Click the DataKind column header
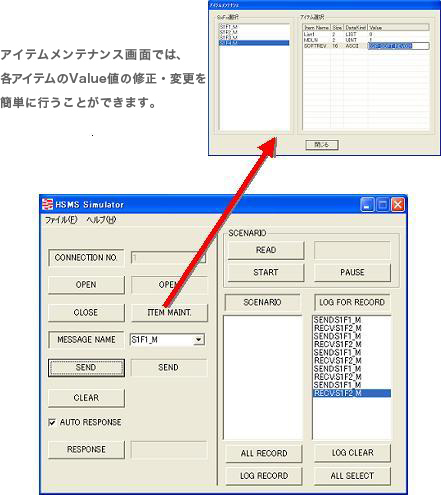The width and height of the screenshot is (441, 495). coord(355,28)
